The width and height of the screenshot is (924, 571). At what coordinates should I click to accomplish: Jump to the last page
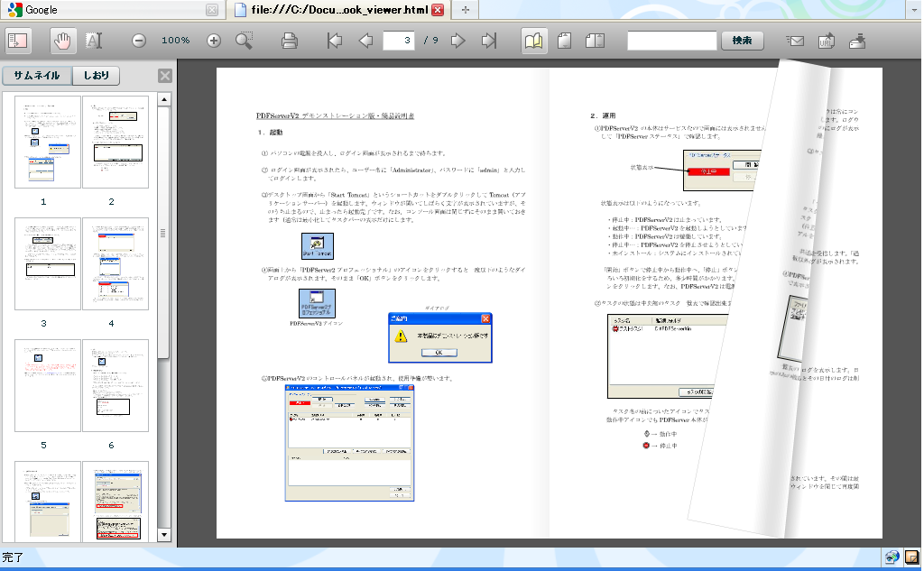[489, 41]
